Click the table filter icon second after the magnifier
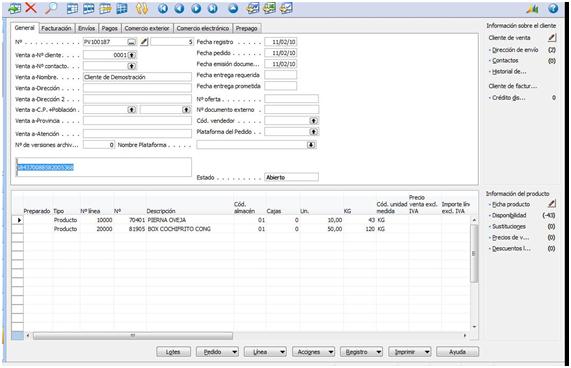This screenshot has height=368, width=571. pos(88,8)
